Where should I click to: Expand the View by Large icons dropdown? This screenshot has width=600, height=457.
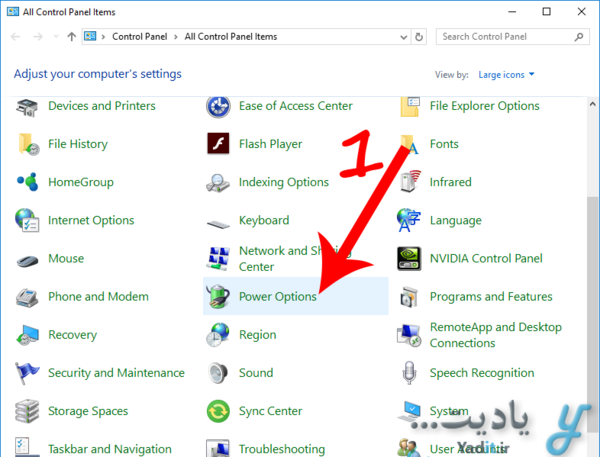point(506,75)
